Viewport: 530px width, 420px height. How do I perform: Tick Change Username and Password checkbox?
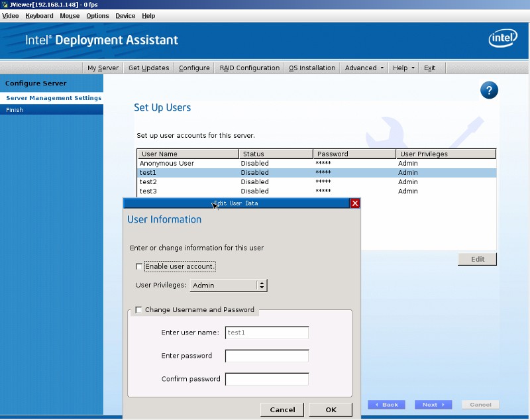[138, 309]
